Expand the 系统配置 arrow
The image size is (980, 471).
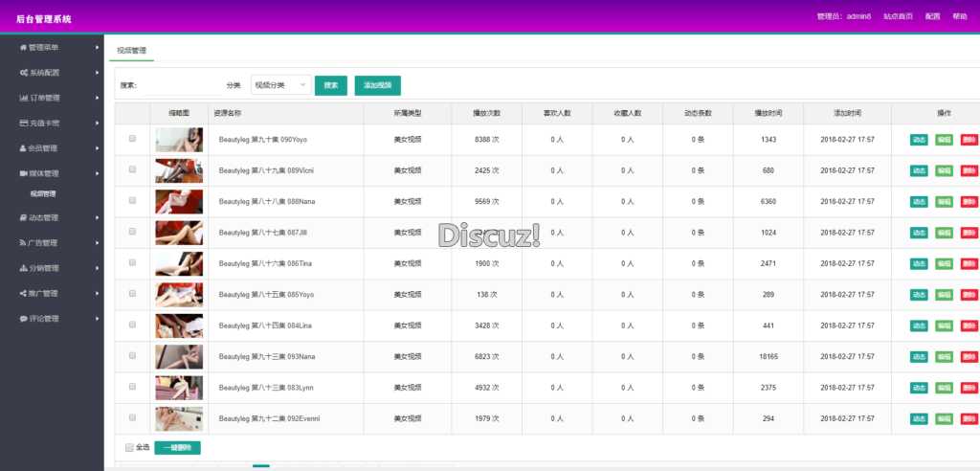click(x=97, y=73)
